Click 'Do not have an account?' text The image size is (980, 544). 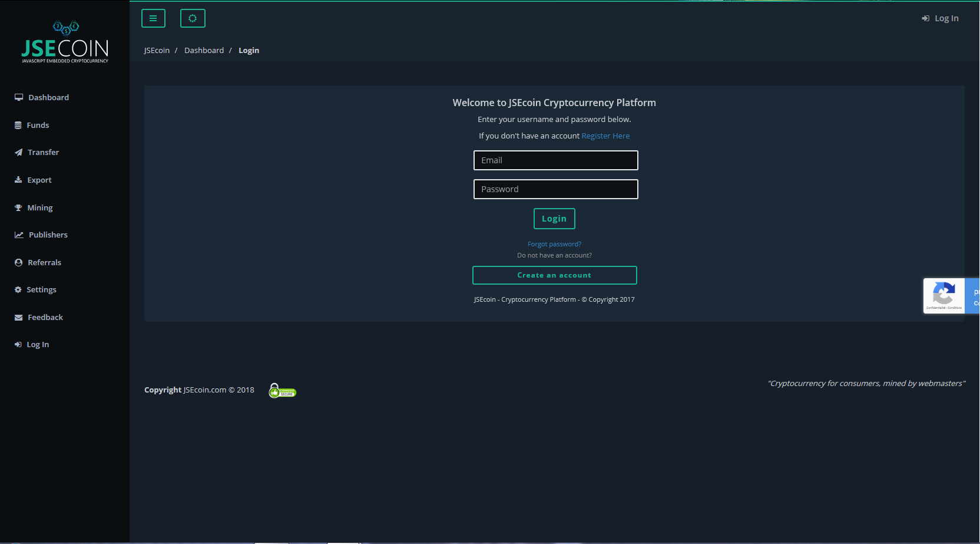[554, 255]
